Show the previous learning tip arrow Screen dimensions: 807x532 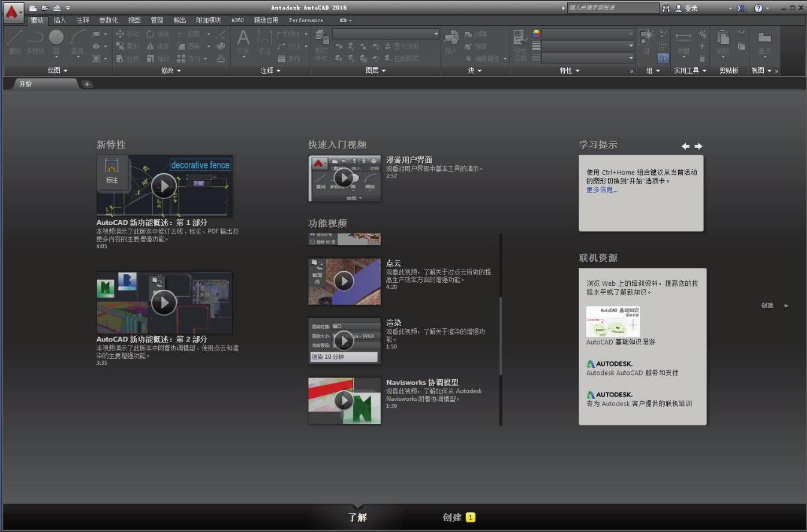point(686,146)
